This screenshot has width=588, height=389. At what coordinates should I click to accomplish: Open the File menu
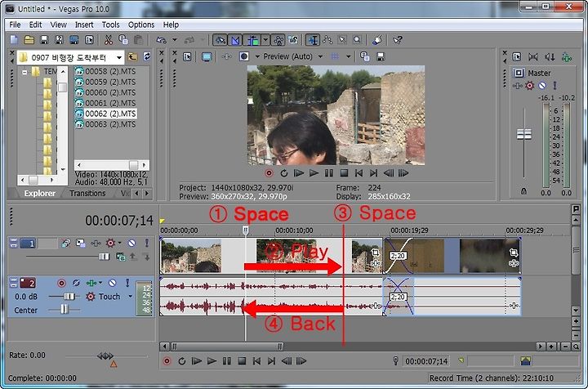click(x=15, y=25)
